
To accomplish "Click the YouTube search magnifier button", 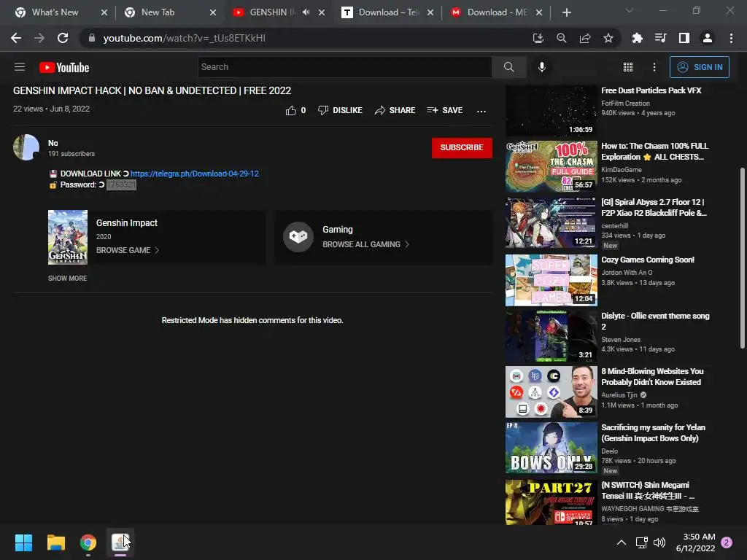I will [508, 67].
